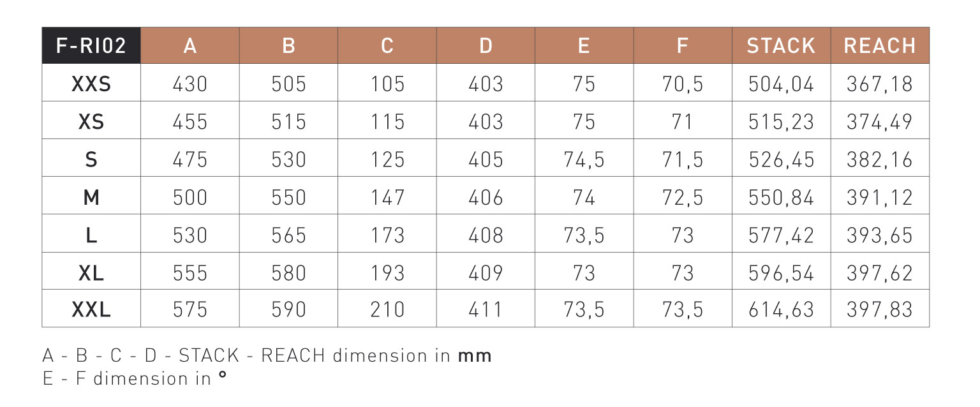Select the value 411 in XXL row
Viewport: 980px width, 407px height.
pos(486,310)
